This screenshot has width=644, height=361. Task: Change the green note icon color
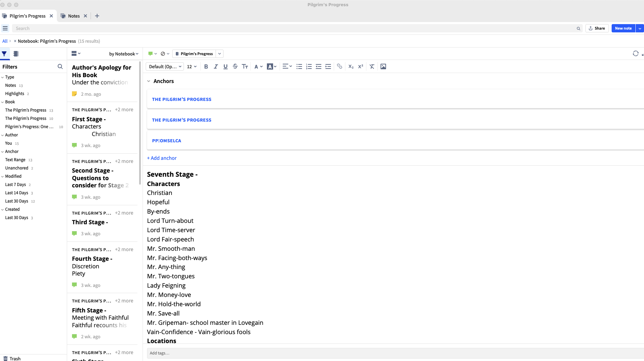click(152, 54)
